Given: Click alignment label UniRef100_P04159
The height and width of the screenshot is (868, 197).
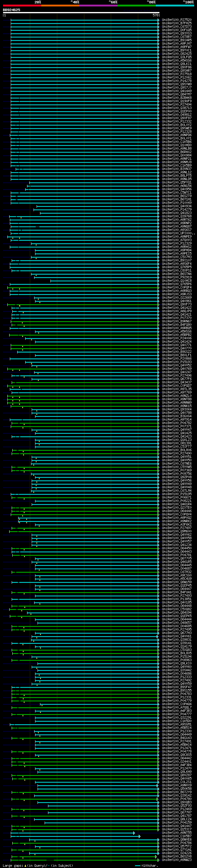Looking at the screenshot, I should click(177, 823).
